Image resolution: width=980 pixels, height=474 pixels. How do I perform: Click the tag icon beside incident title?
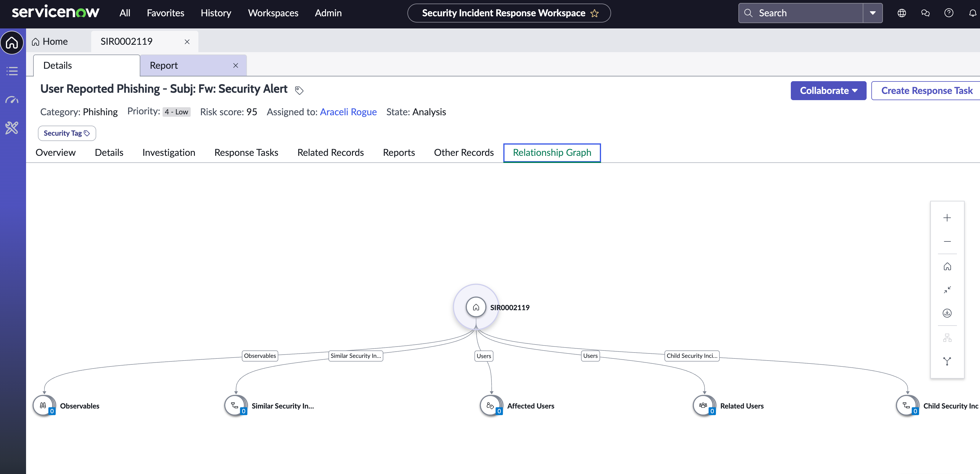point(299,90)
